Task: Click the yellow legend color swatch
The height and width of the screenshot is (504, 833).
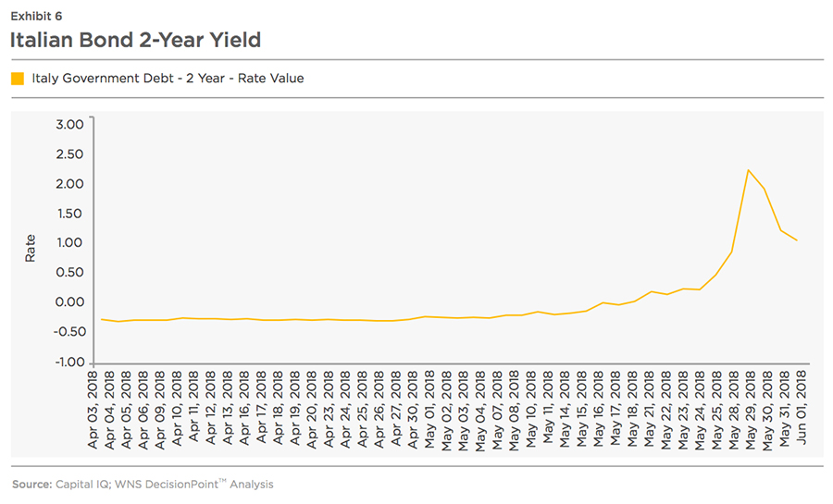Action: (18, 79)
